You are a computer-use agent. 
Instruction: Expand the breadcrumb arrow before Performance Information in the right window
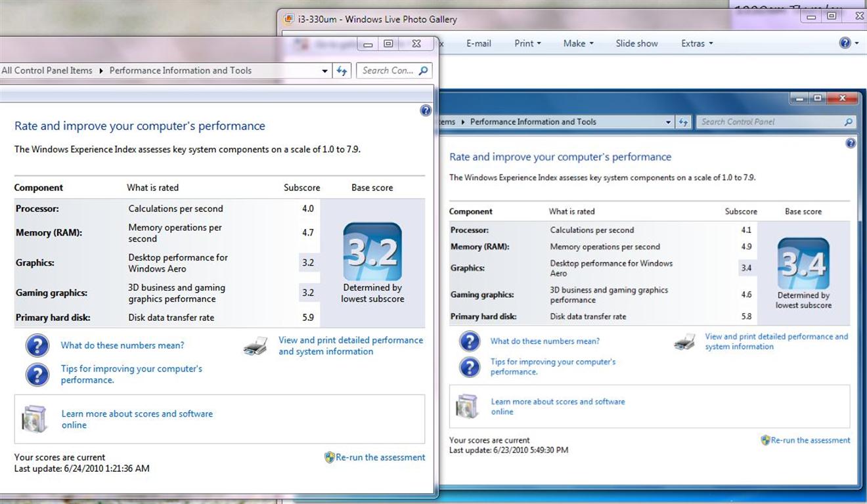point(462,122)
